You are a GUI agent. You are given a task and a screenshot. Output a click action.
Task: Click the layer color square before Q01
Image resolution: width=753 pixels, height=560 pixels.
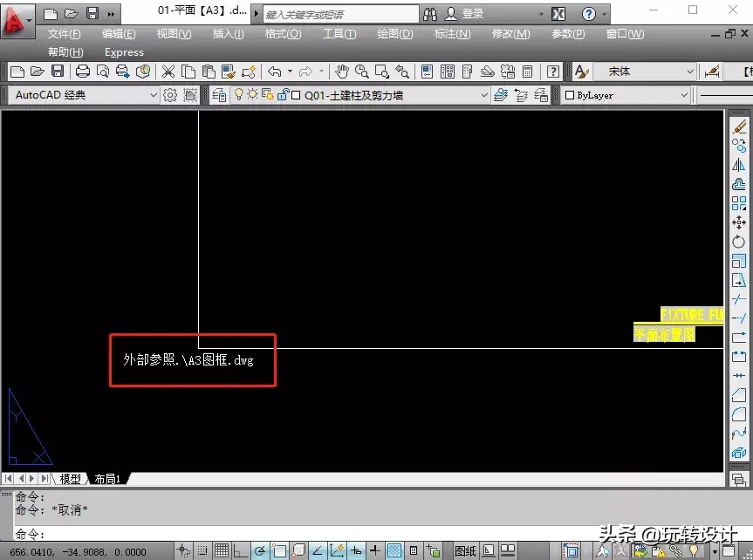(296, 95)
